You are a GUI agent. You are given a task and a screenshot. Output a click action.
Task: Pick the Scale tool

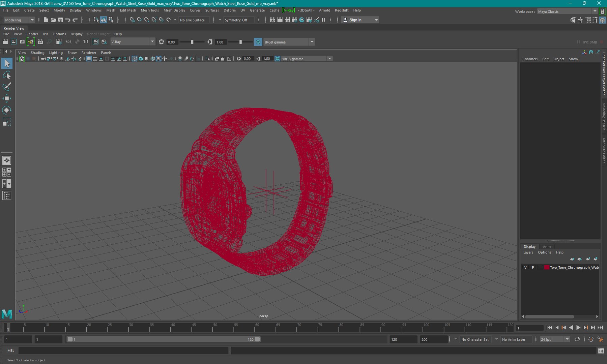6,122
